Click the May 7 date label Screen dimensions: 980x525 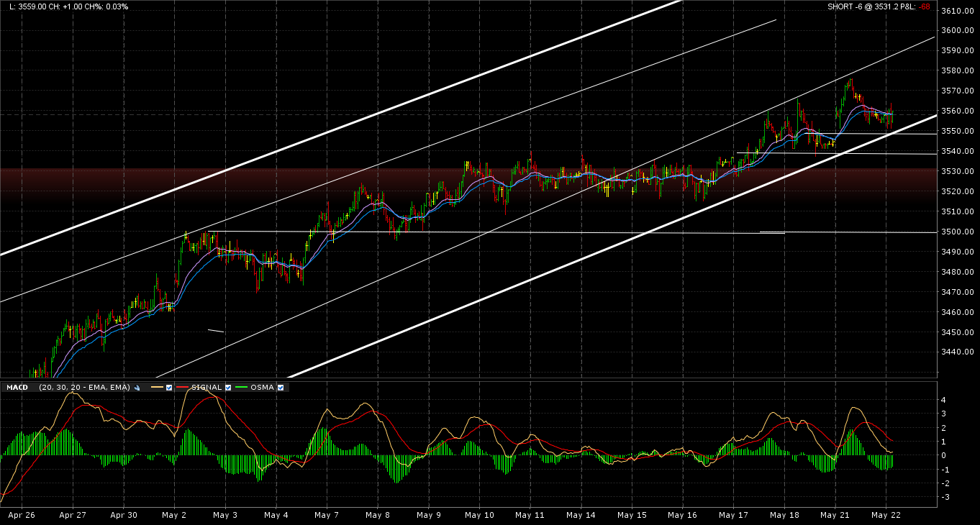327,515
